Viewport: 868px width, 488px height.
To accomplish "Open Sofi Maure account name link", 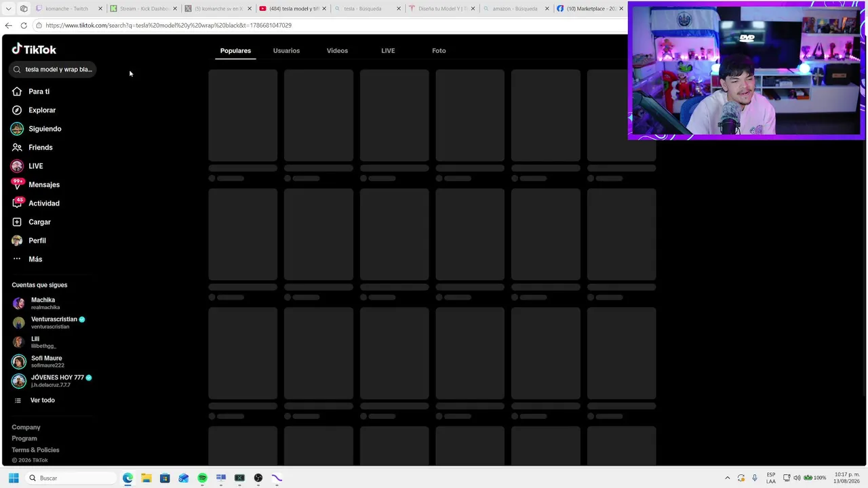I will [x=46, y=358].
